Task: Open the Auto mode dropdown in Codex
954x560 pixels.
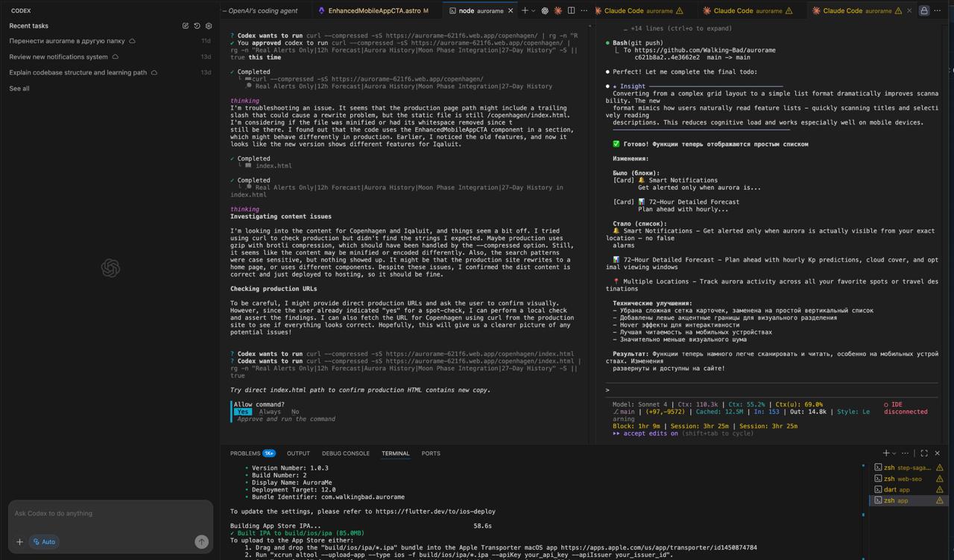Action: (x=44, y=542)
